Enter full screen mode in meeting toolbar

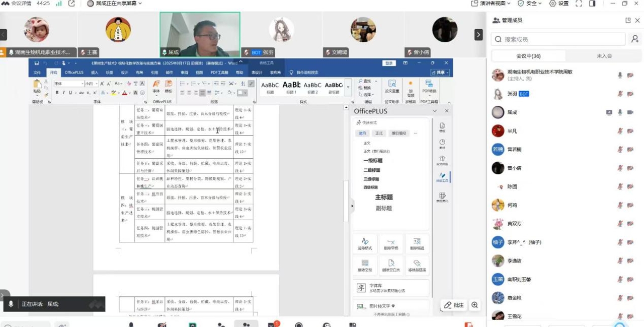tap(579, 4)
